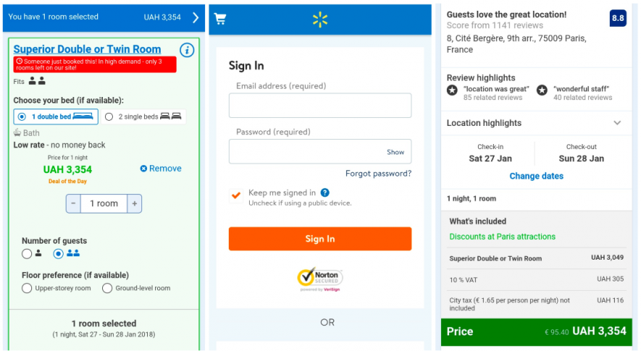Remove the selected room

point(161,169)
